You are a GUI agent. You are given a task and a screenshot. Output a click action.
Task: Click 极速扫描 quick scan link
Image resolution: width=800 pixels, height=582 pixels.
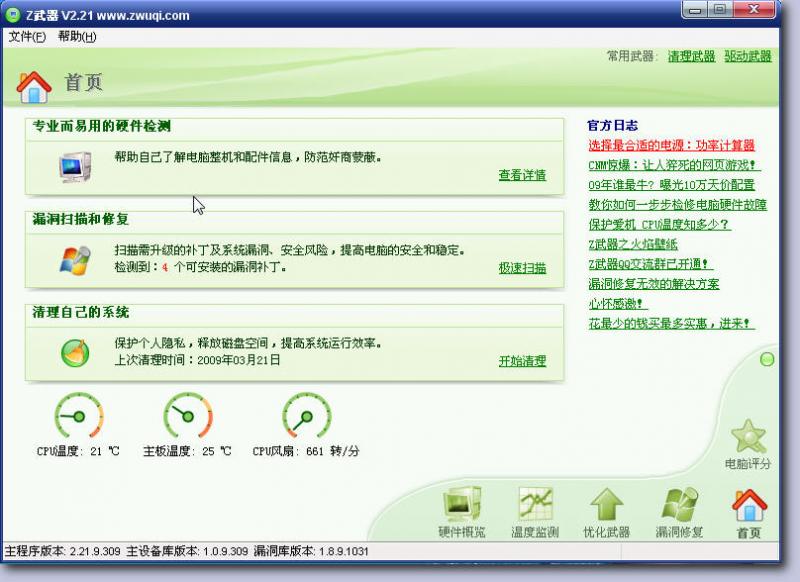[x=522, y=268]
